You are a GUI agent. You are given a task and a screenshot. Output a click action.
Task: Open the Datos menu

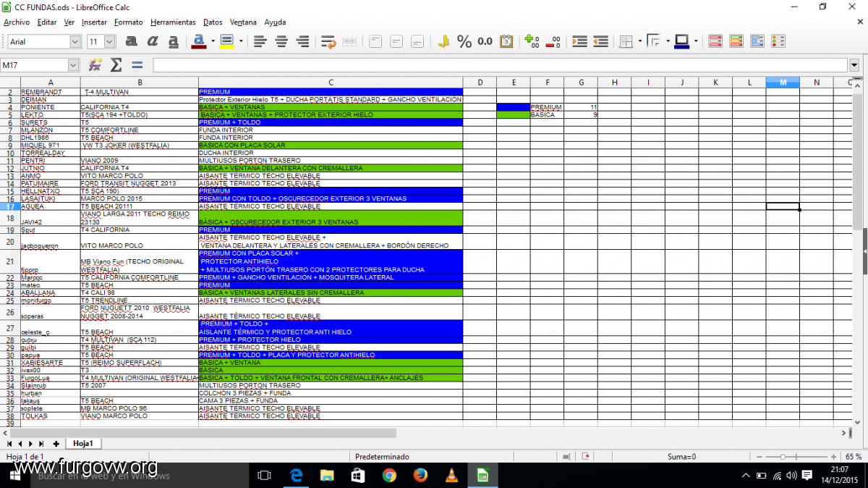tap(213, 22)
